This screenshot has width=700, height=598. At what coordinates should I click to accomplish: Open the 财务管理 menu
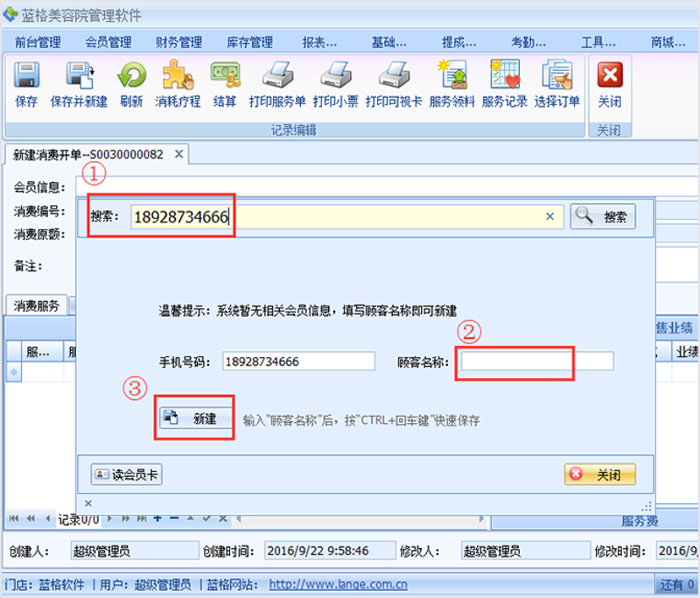pos(178,42)
